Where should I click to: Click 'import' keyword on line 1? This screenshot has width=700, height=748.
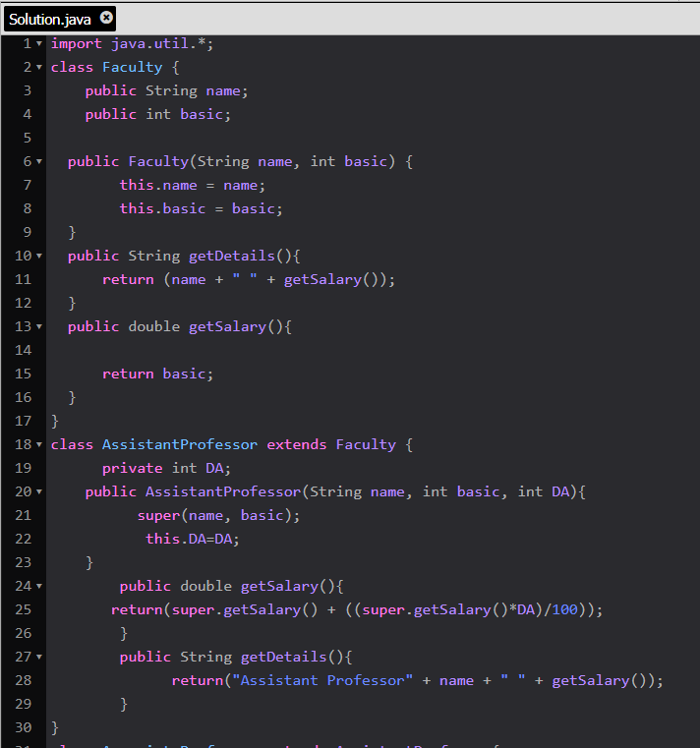(x=77, y=44)
